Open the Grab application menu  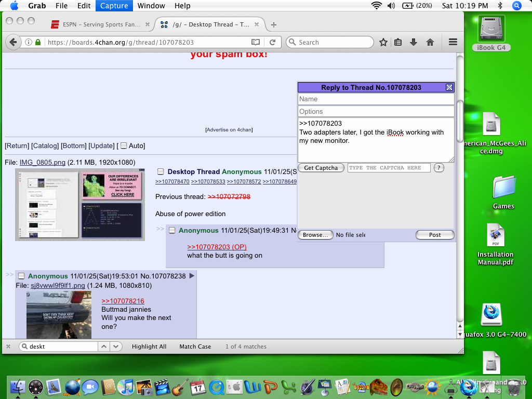(37, 5)
